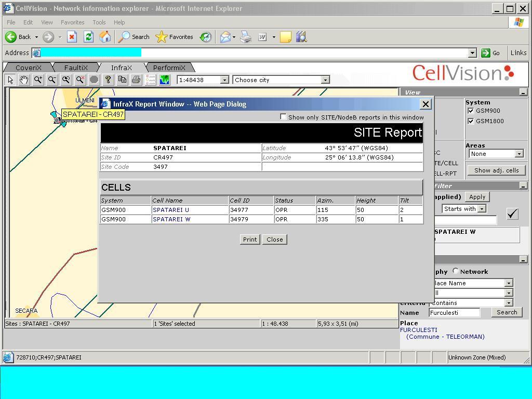
Task: Click the yellow note toolbar icon
Action: 285,37
